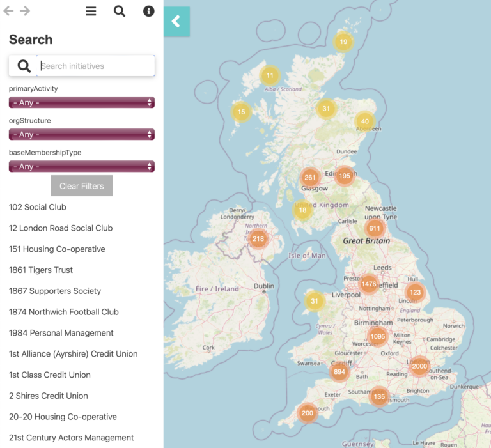Click the Search initiatives text field
The width and height of the screenshot is (491, 448).
pyautogui.click(x=96, y=66)
